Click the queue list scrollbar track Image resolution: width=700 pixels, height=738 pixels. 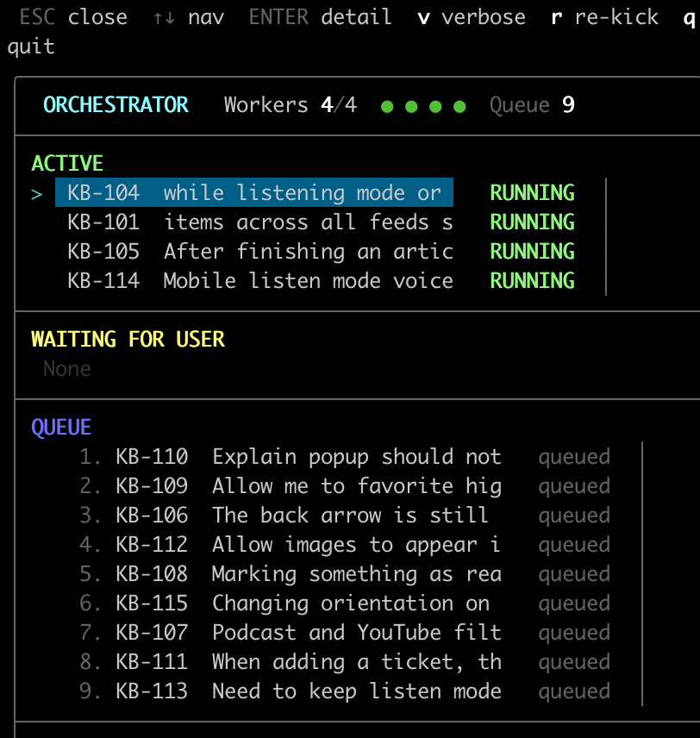click(642, 573)
